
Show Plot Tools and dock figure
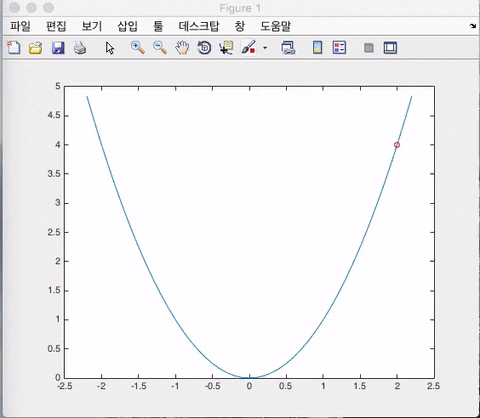coord(390,48)
